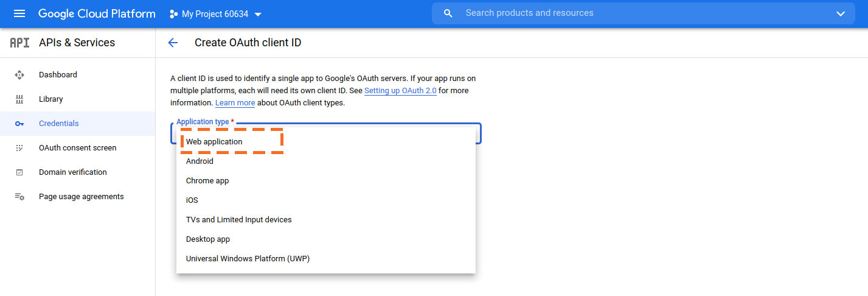Open OAuth consent screen page
Image resolution: width=868 pixels, height=296 pixels.
(x=78, y=148)
